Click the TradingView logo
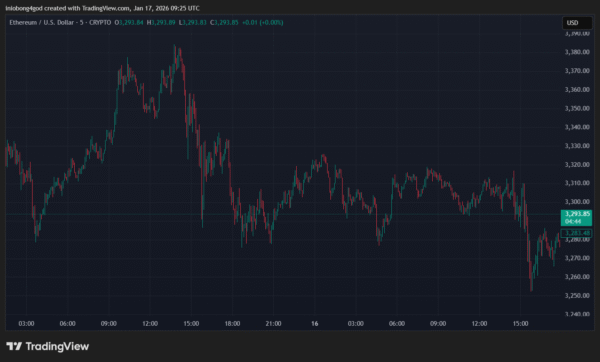This screenshot has width=600, height=362. click(x=48, y=346)
